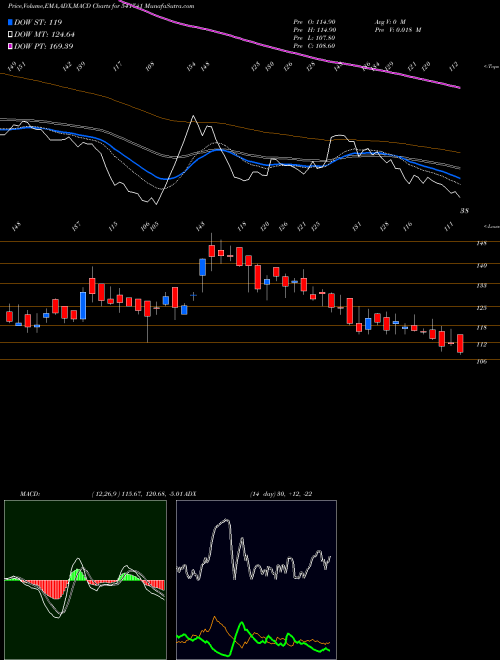Click the last red candlestick on the chart
This screenshot has width=500, height=660.
coord(460,343)
